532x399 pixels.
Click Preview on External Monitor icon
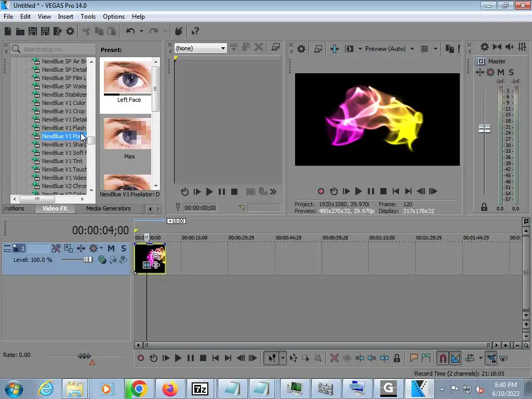click(318, 49)
